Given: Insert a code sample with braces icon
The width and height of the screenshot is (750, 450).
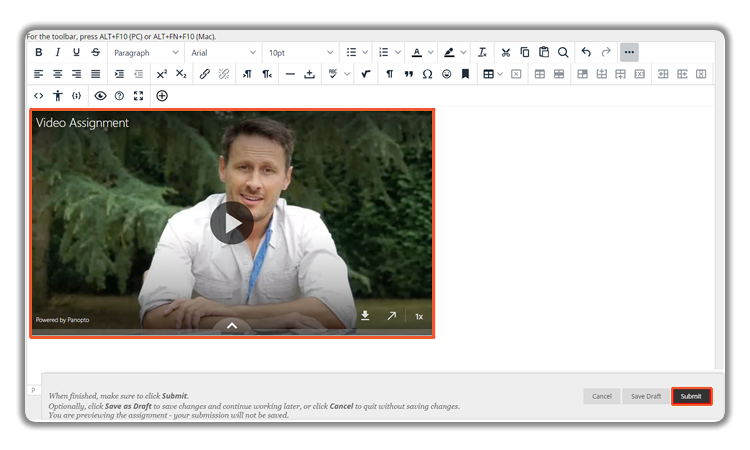Looking at the screenshot, I should [x=77, y=96].
